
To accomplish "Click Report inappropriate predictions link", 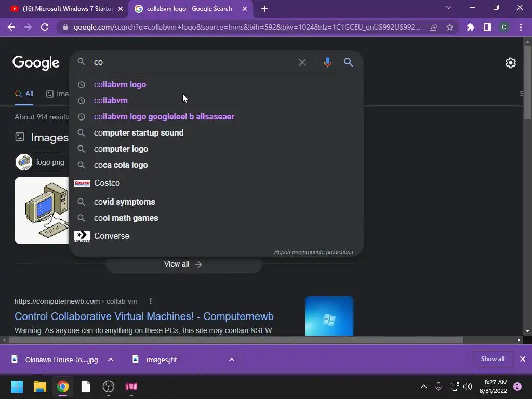I will point(313,252).
